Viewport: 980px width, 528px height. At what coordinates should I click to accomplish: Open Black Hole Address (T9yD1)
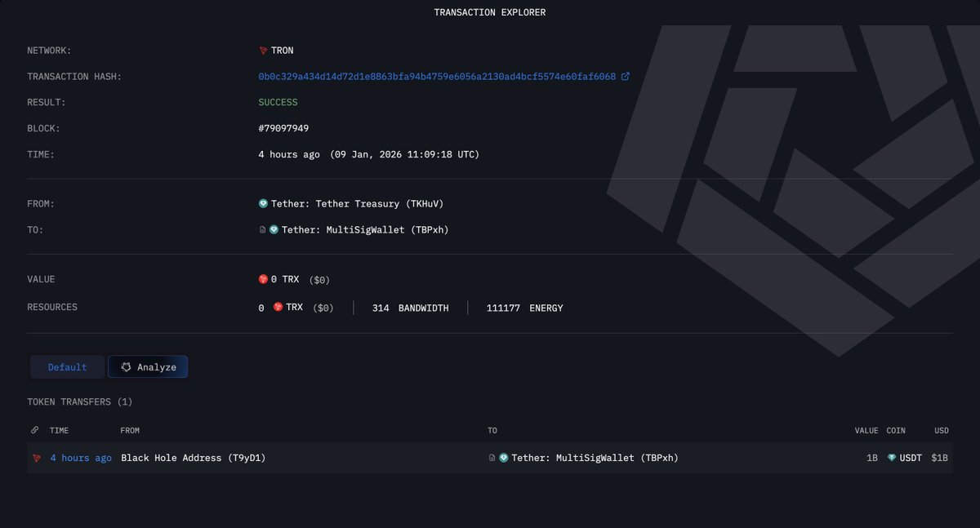193,458
